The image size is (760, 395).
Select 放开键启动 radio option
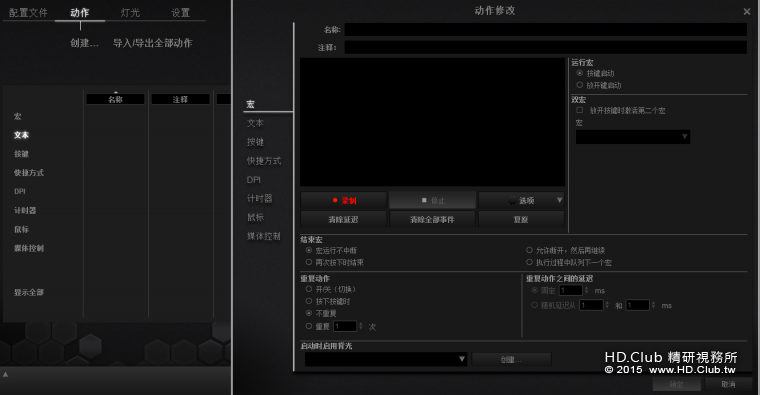point(579,85)
